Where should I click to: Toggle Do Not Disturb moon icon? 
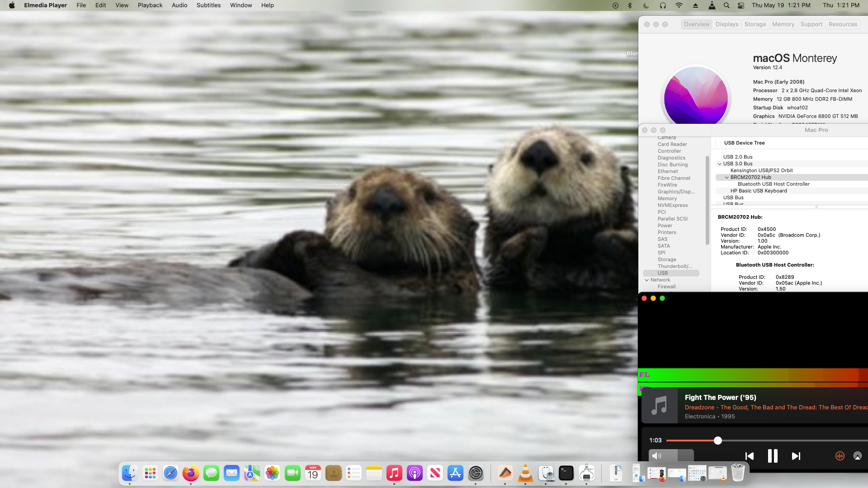coord(646,5)
